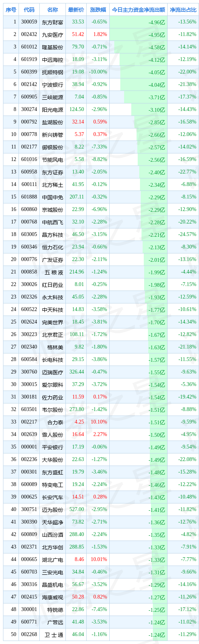Click stock name 卫士通
Viewport: 199px width, 644px height.
pyautogui.click(x=54, y=635)
